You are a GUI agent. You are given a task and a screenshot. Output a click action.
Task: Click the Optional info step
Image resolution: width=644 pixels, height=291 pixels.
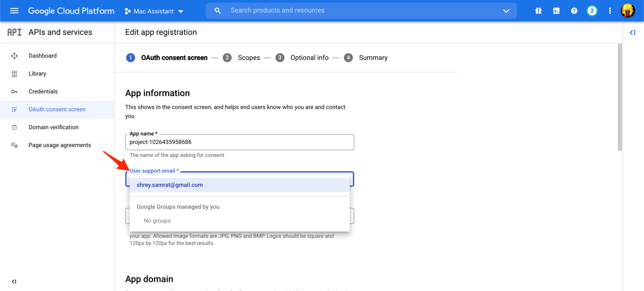point(309,58)
